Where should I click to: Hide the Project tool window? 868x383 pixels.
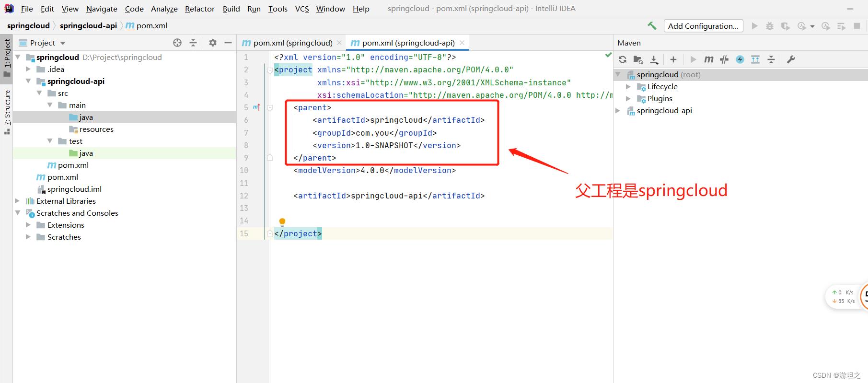coord(228,43)
